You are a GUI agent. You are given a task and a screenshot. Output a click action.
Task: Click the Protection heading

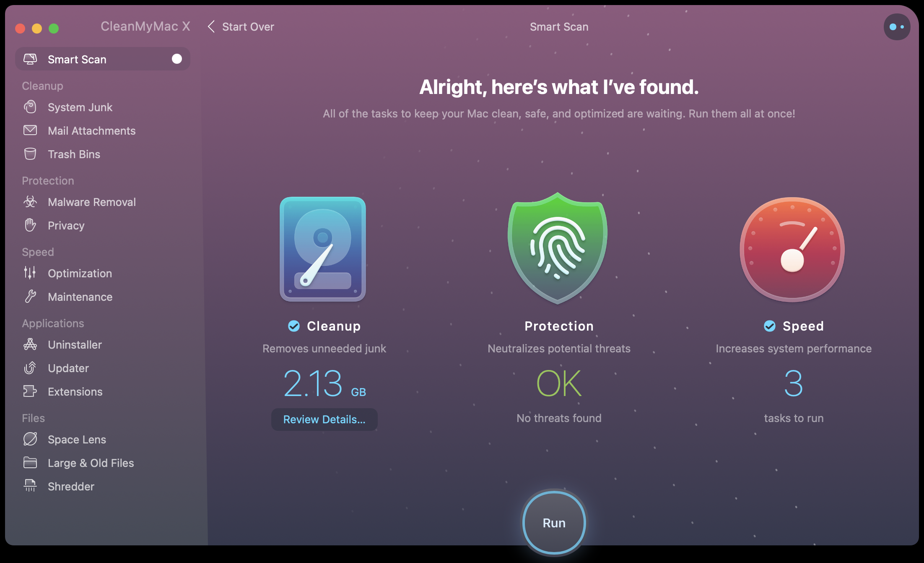[559, 326]
